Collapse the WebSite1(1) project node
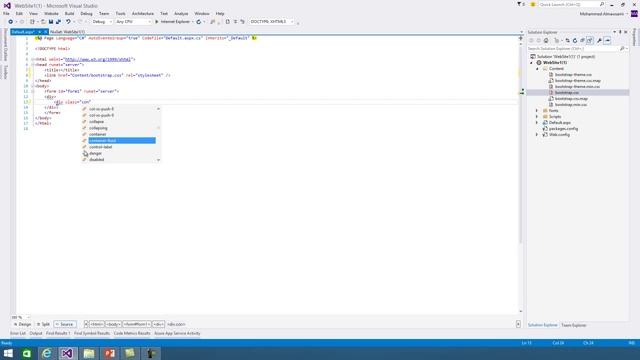Viewport: 640px width, 360px height. click(531, 63)
